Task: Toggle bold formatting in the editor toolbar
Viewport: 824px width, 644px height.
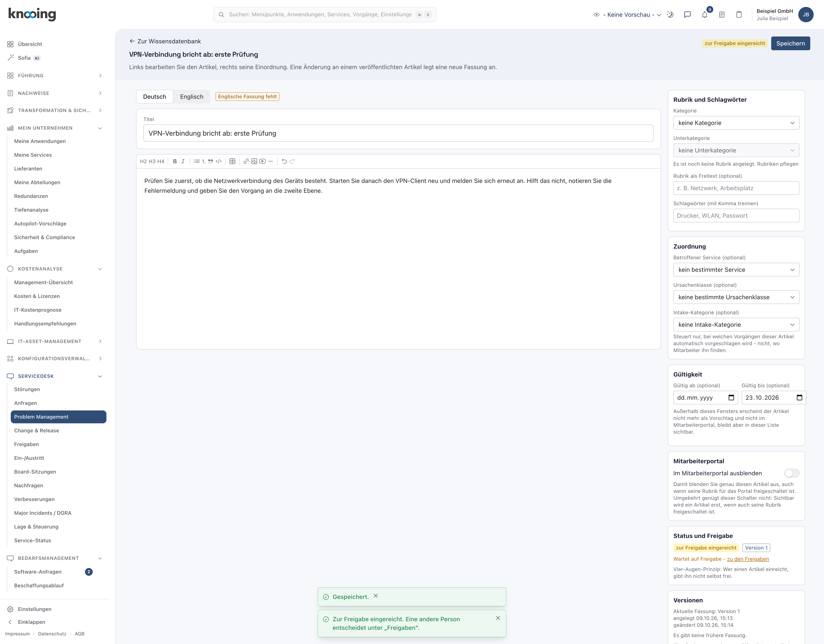Action: tap(175, 161)
